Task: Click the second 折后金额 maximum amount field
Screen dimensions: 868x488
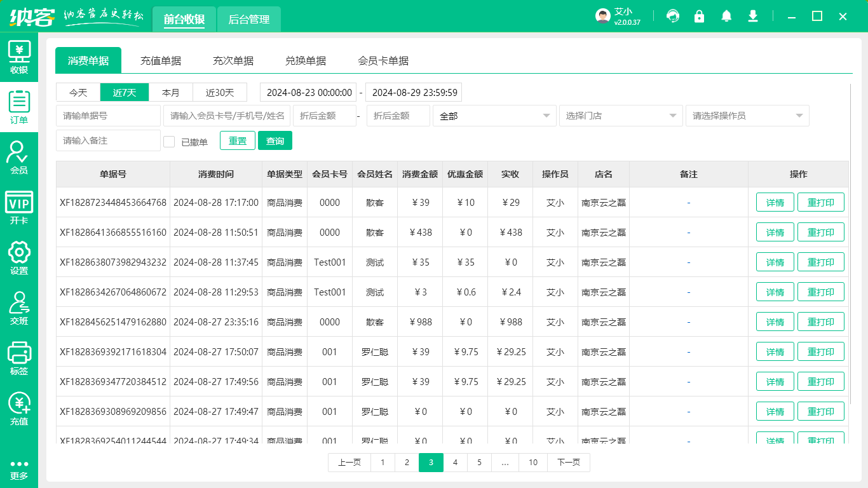Action: (x=398, y=116)
